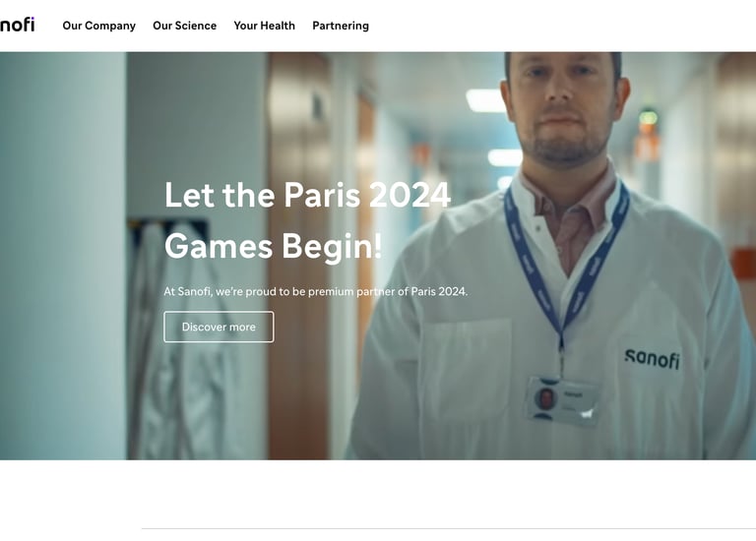Viewport: 756px width, 541px height.
Task: Click the horizontal divider below the hero
Action: (449, 528)
